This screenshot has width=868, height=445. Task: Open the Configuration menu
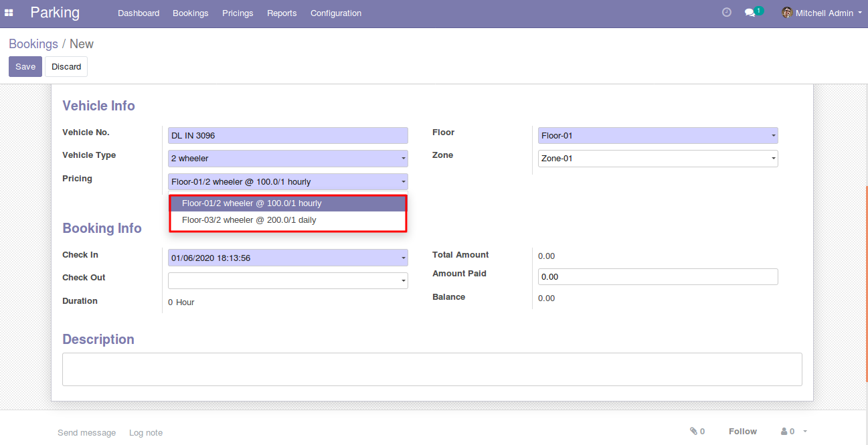[x=336, y=13]
